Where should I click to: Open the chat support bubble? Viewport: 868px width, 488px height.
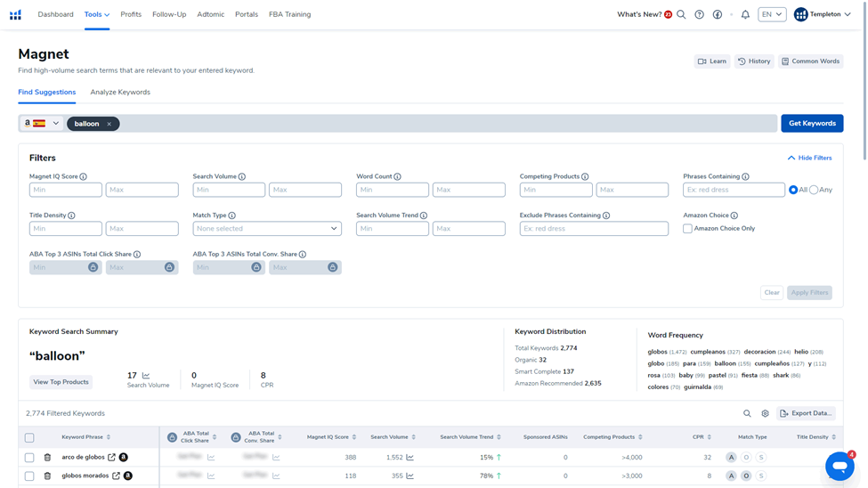coord(840,466)
